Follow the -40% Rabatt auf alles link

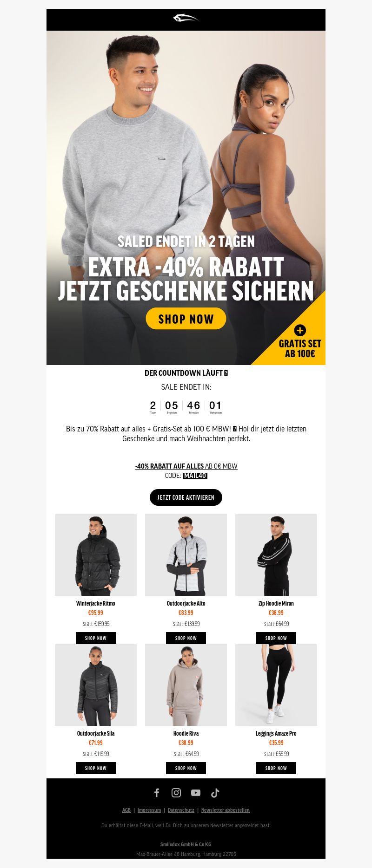[x=169, y=466]
